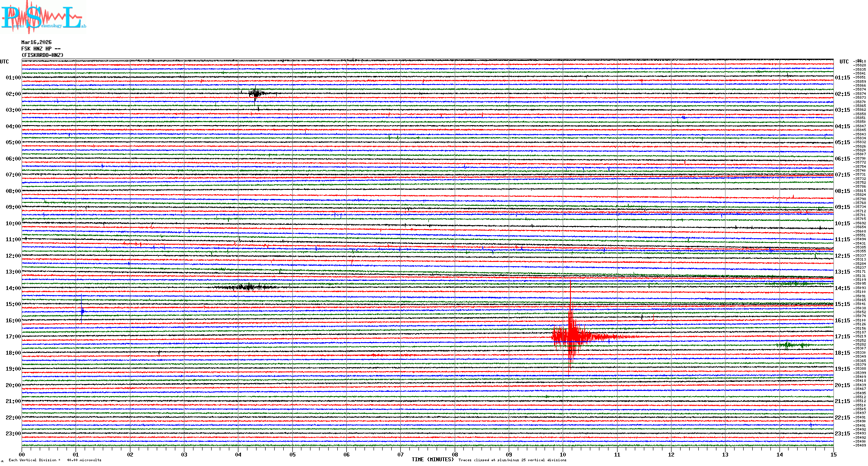Click the PSL seismology lab logo
868x466 pixels.
(x=43, y=17)
